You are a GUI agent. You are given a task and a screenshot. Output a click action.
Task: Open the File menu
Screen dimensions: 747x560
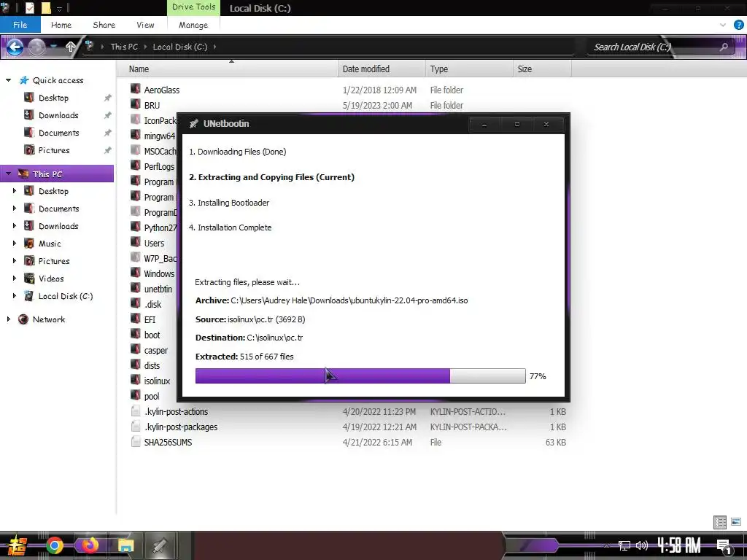[20, 25]
